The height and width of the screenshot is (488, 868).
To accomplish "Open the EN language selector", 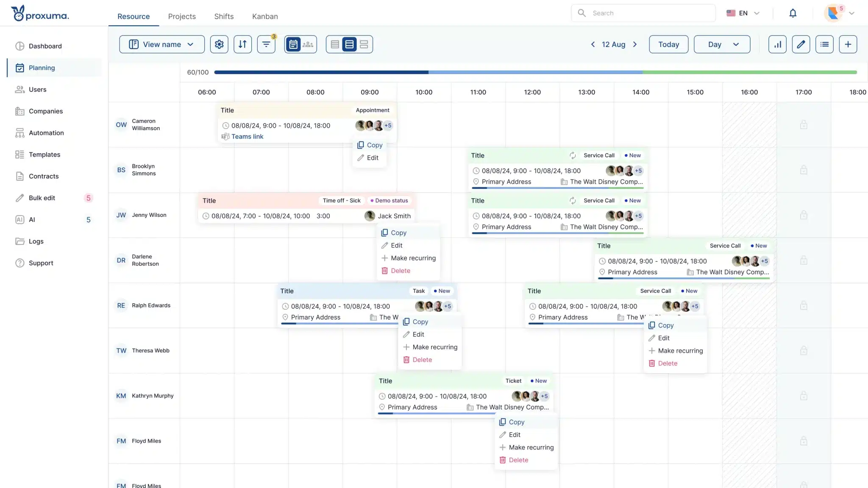I will click(743, 13).
